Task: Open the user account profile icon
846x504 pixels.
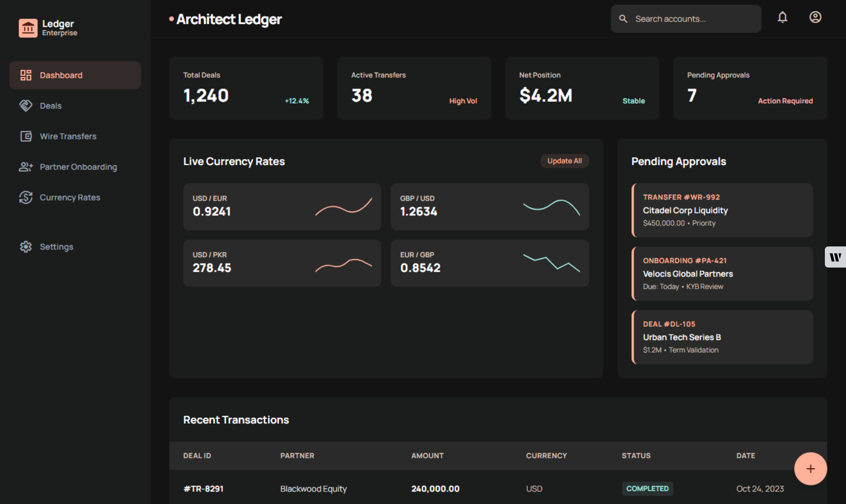Action: [x=815, y=17]
